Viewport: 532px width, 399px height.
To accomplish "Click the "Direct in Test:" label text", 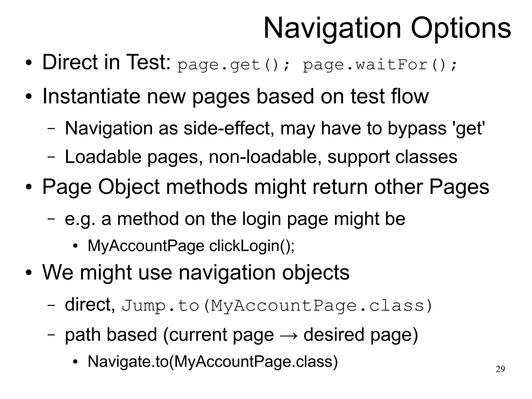I will pos(106,62).
